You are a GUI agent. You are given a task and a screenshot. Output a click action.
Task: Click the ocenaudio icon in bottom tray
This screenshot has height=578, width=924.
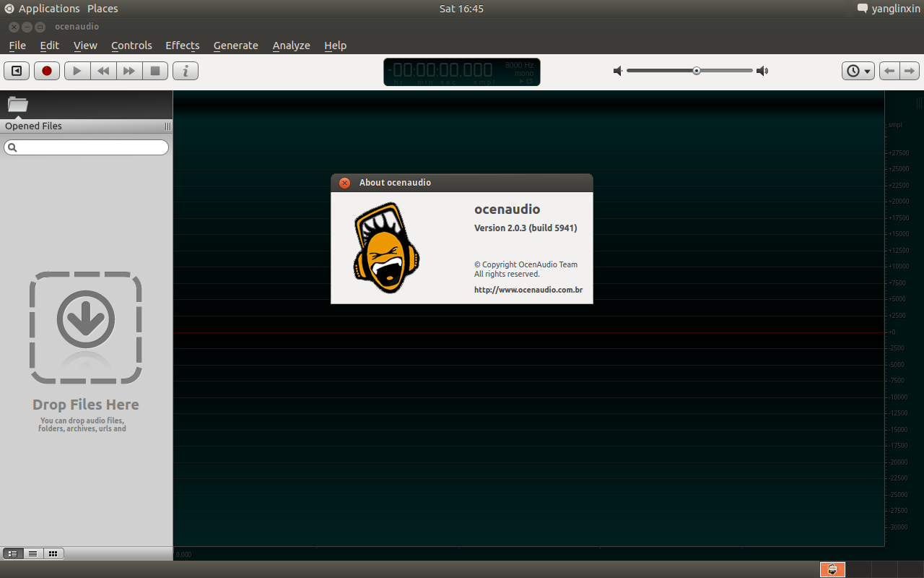tap(832, 569)
